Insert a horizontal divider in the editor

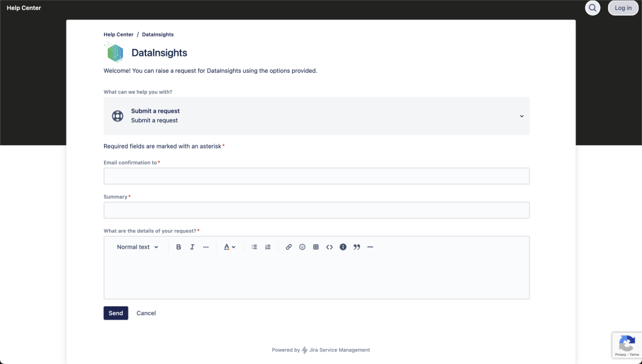(370, 247)
